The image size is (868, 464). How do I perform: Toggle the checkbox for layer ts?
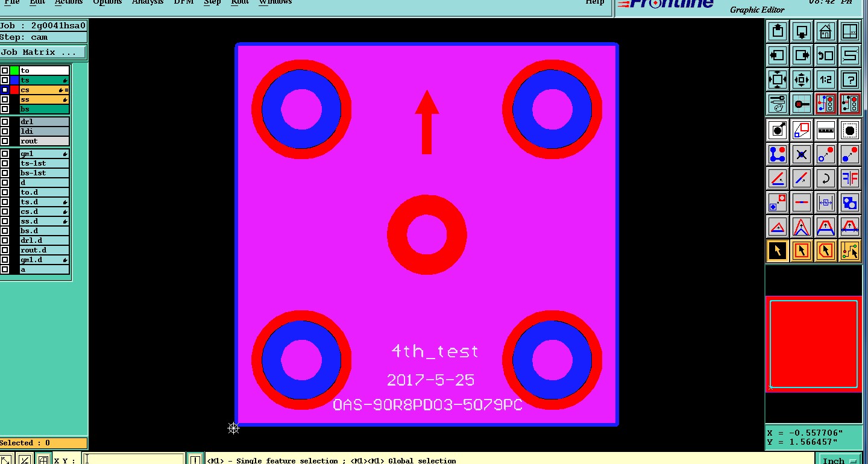tap(5, 80)
